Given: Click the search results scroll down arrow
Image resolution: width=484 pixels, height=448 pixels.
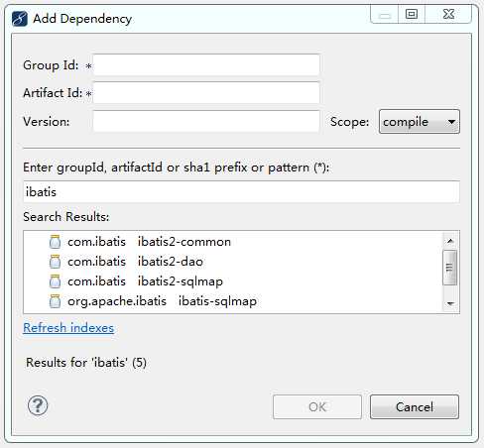Looking at the screenshot, I should [x=450, y=303].
